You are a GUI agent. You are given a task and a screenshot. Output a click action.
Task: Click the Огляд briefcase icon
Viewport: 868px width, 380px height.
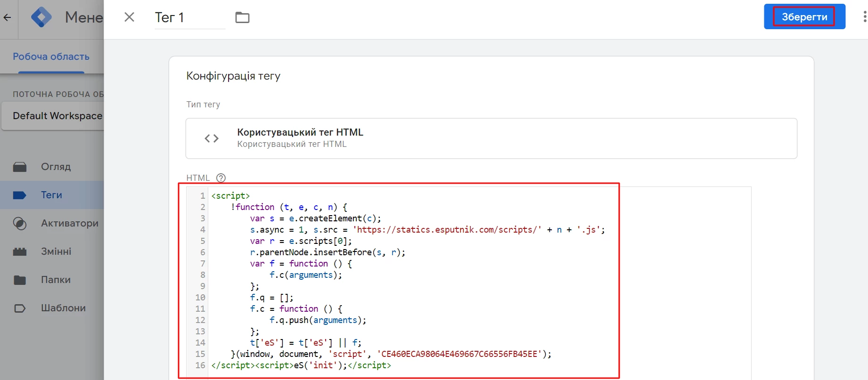tap(20, 167)
